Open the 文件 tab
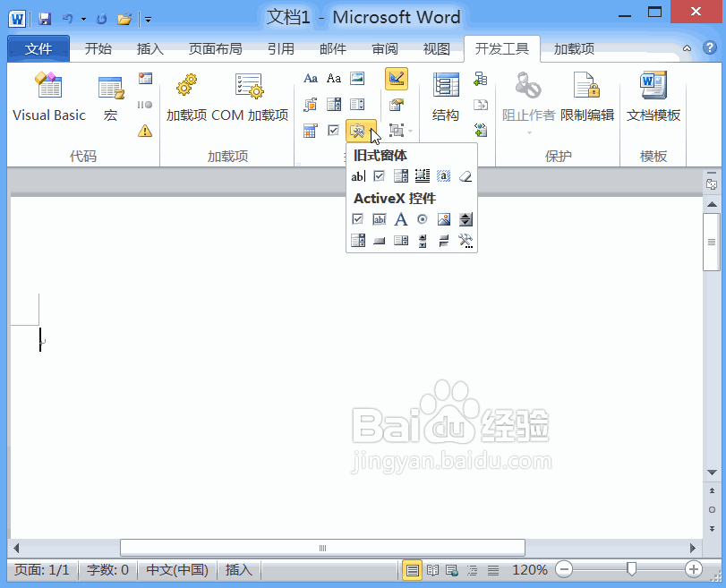The height and width of the screenshot is (588, 726). click(x=38, y=48)
